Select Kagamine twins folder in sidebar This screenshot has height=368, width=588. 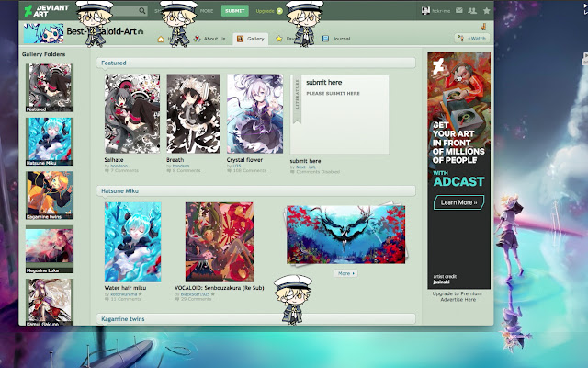(50, 195)
